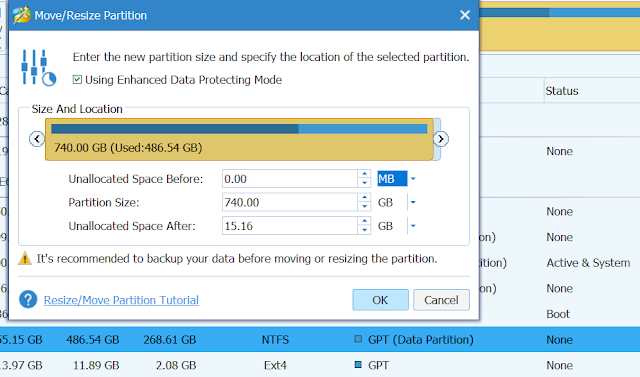Cancel the Move/Resize Partition dialog
Viewport: 640px width, 377px height.
point(441,300)
